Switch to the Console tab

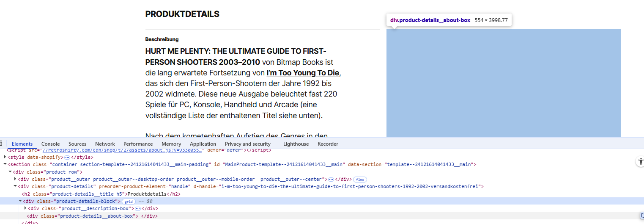(51, 144)
